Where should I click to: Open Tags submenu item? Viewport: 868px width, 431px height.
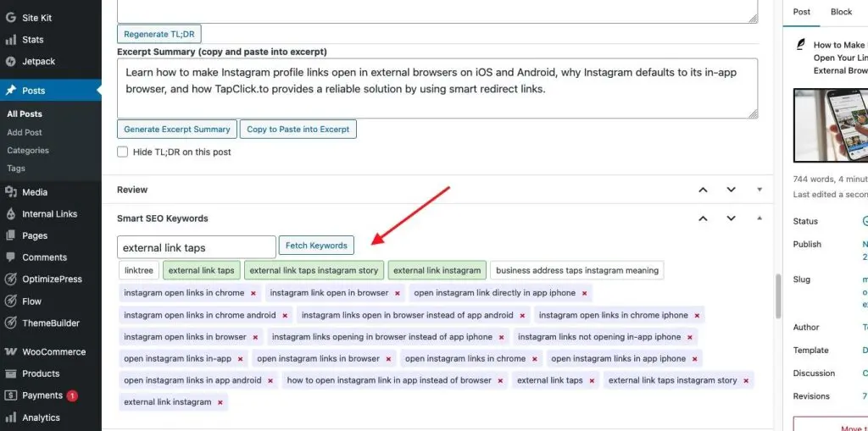click(x=16, y=169)
